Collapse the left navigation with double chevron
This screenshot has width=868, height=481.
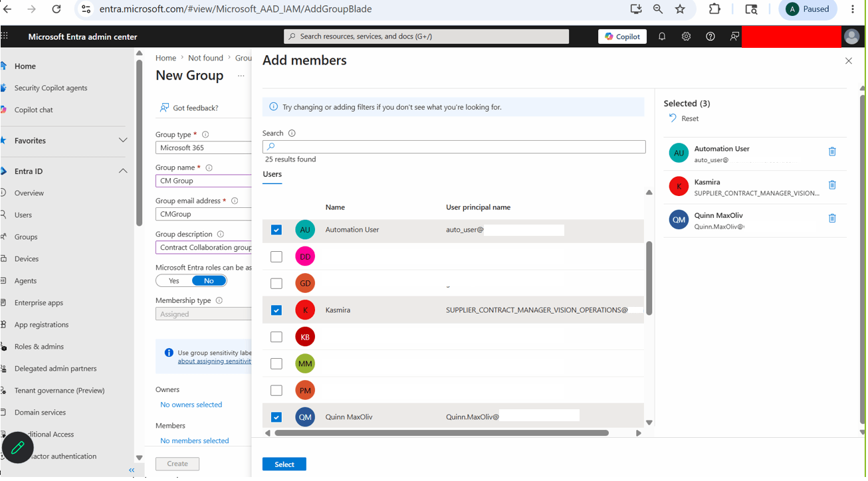(132, 470)
